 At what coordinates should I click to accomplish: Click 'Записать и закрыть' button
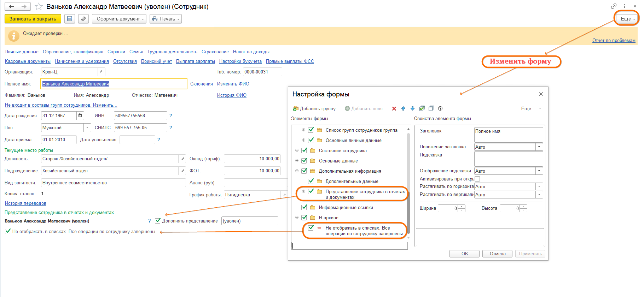(33, 19)
